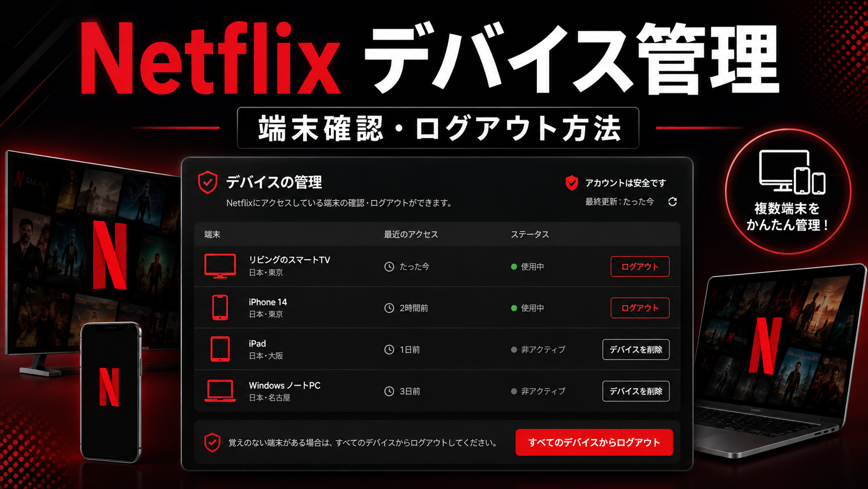Click the Windows ノートPC device name
Image resolution: width=868 pixels, height=489 pixels.
point(284,386)
